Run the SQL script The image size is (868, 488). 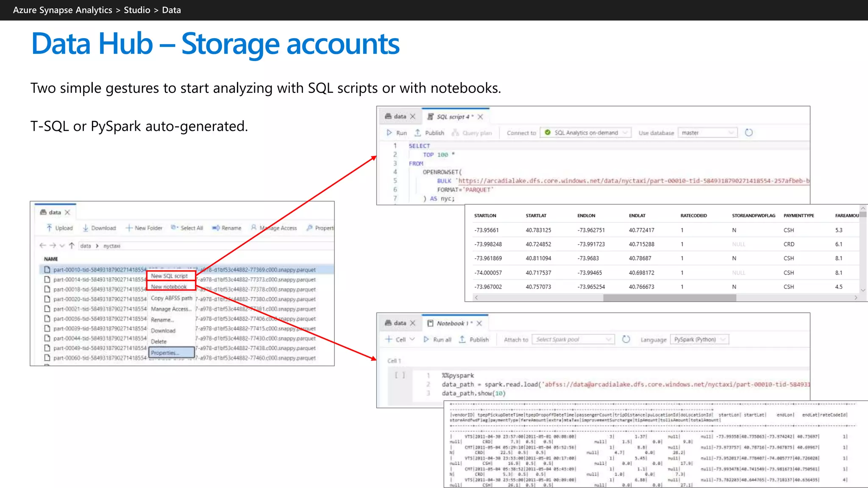coord(396,133)
